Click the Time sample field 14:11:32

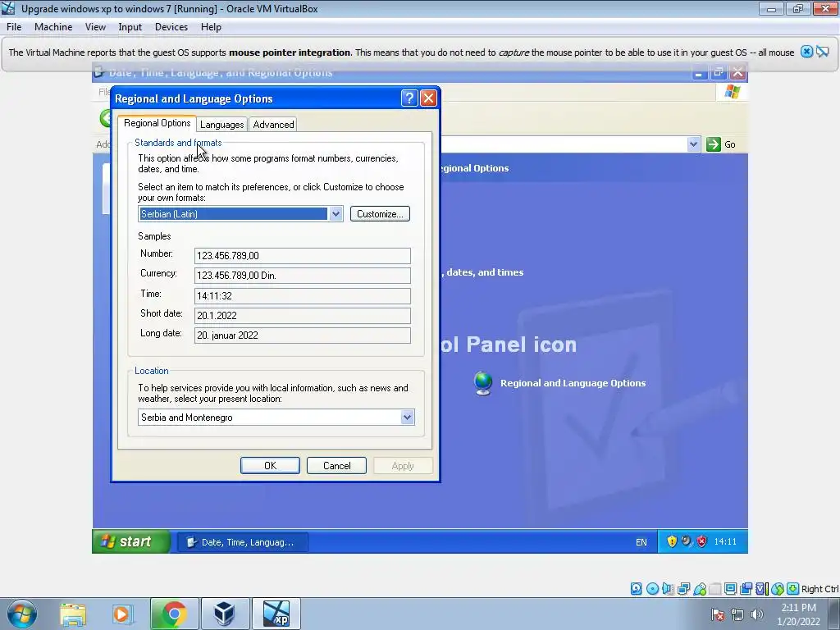(x=302, y=295)
